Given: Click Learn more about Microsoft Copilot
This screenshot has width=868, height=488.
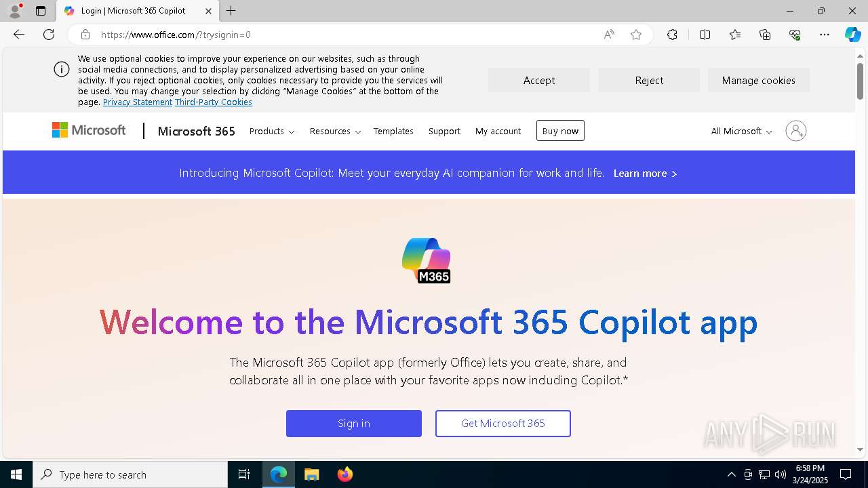Looking at the screenshot, I should coord(645,174).
